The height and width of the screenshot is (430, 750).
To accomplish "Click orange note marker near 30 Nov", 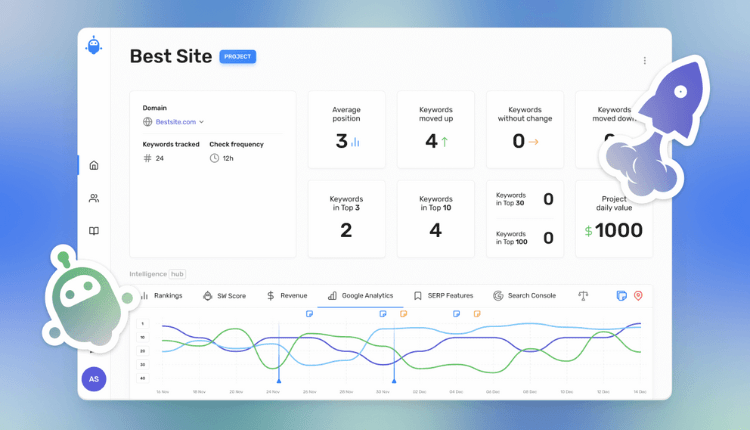I will click(403, 314).
